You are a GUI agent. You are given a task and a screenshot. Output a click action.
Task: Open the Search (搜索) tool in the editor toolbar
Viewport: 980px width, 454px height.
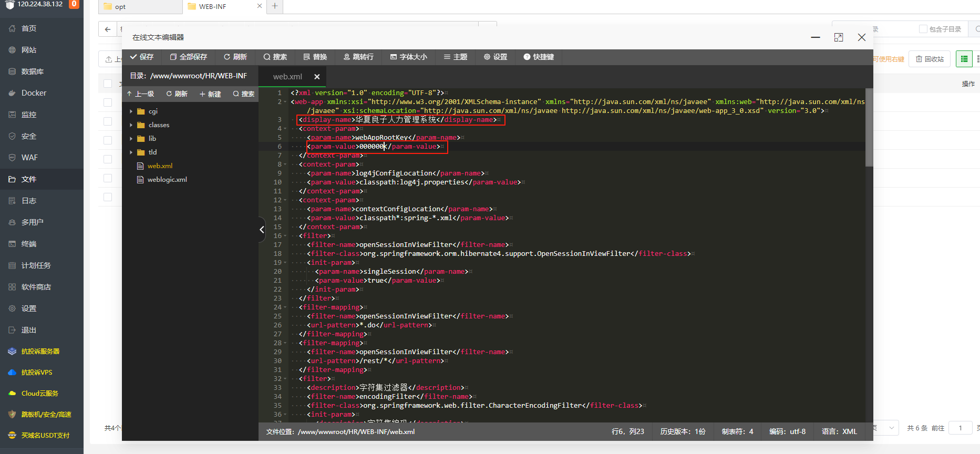click(x=275, y=57)
